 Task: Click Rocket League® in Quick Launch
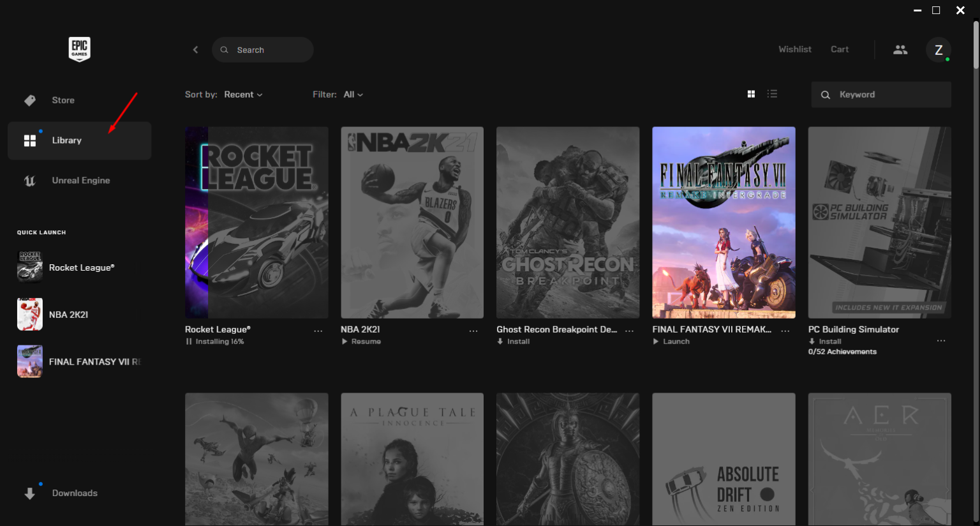(x=82, y=267)
